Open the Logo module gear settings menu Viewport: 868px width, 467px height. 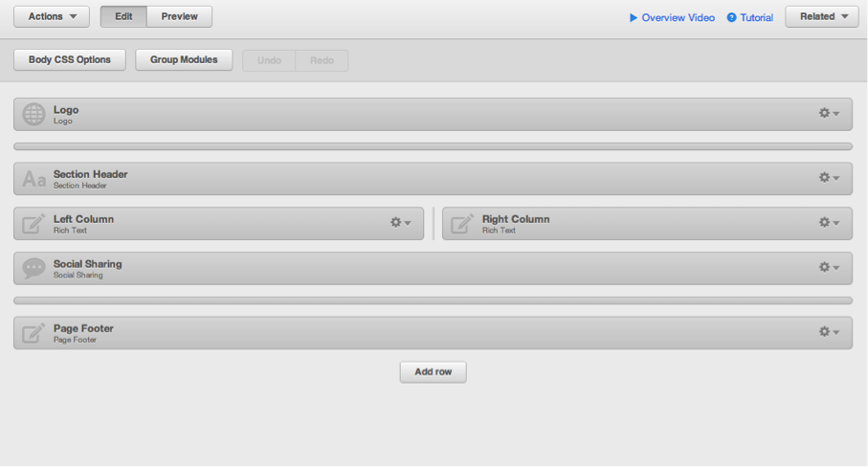coord(829,114)
